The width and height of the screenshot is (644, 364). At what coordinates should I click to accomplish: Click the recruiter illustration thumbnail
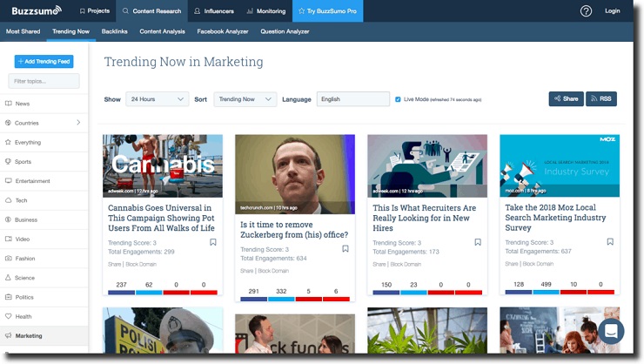(427, 166)
